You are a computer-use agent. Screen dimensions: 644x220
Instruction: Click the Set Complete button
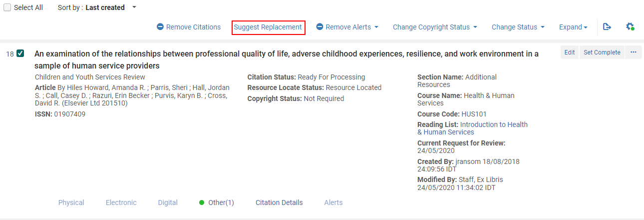[602, 52]
